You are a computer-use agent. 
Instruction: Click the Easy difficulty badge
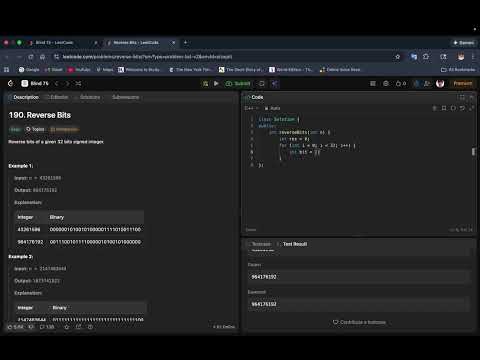[15, 129]
